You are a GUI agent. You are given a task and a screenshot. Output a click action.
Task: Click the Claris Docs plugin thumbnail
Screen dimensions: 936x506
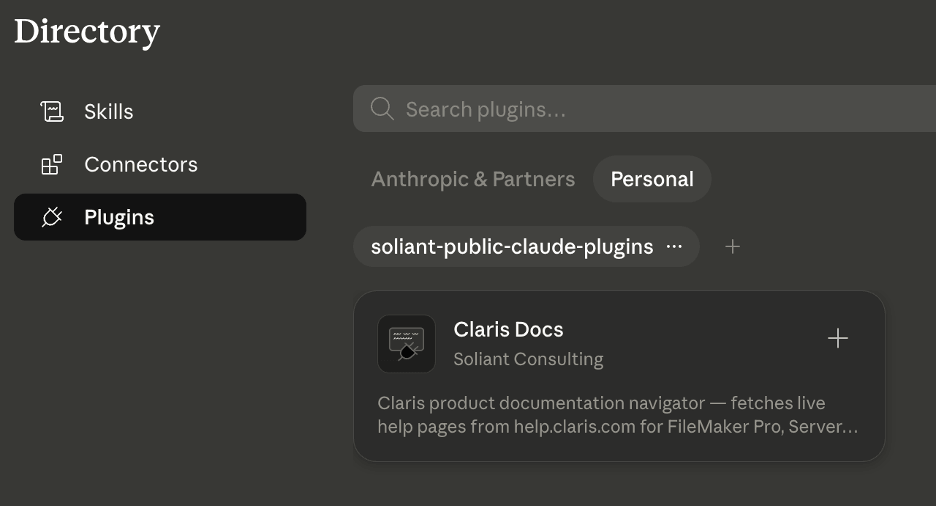coord(407,344)
